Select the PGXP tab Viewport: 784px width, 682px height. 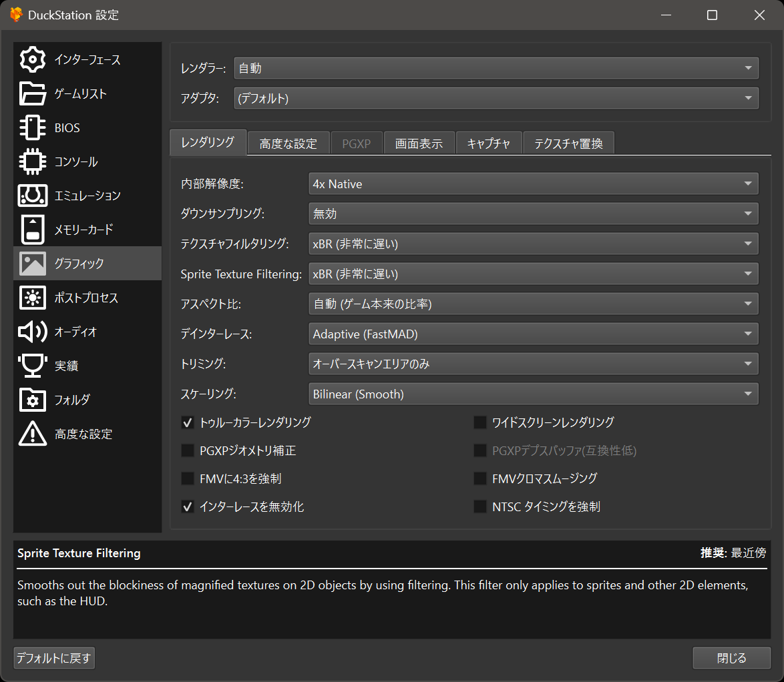tap(357, 144)
